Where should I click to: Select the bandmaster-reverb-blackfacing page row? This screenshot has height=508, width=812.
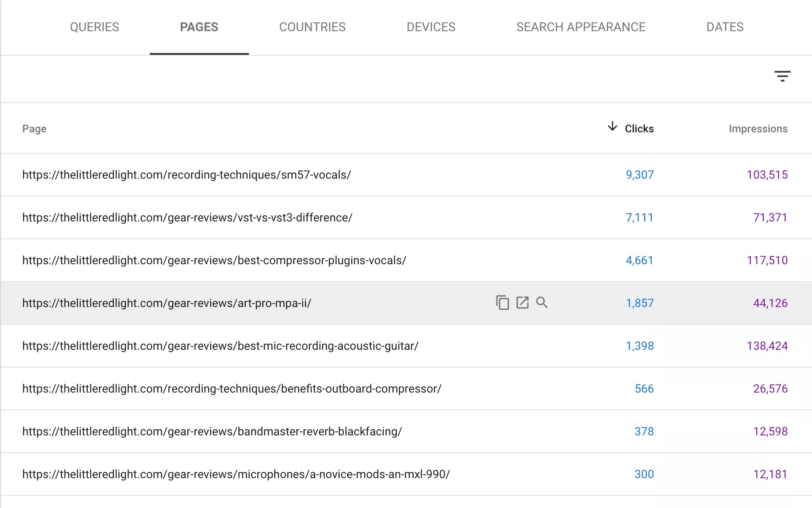click(212, 431)
